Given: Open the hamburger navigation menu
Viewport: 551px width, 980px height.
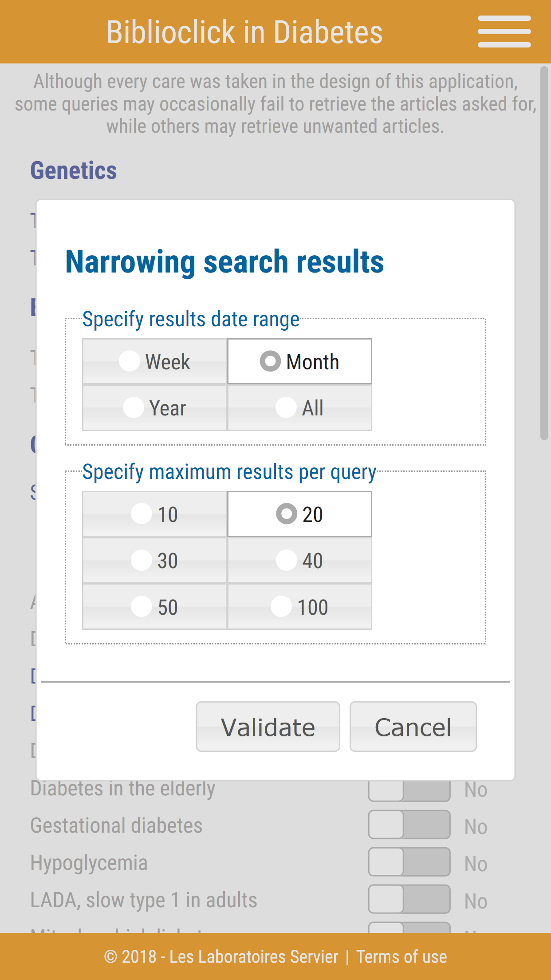Looking at the screenshot, I should tap(504, 31).
